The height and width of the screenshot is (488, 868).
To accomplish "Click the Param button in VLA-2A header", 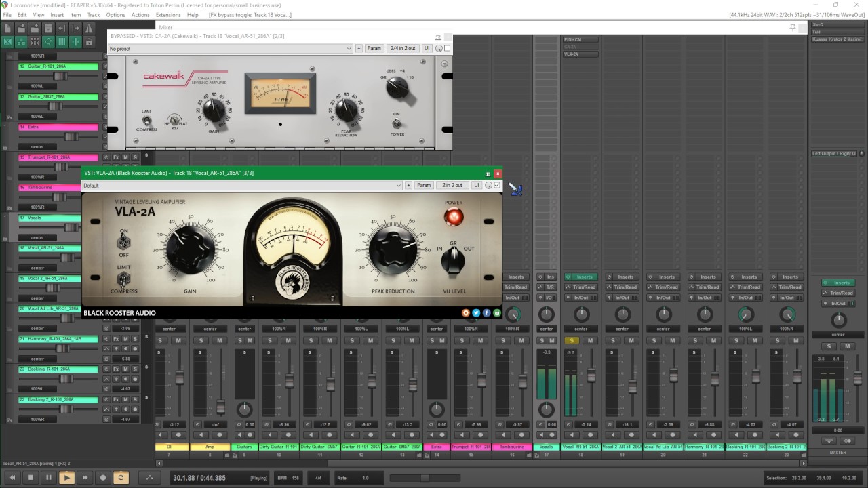I will pyautogui.click(x=424, y=185).
